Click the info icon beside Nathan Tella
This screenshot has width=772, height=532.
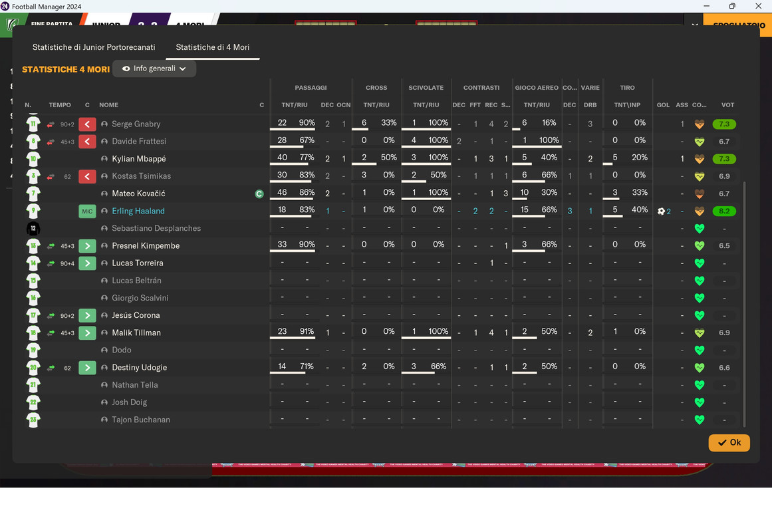tap(104, 385)
